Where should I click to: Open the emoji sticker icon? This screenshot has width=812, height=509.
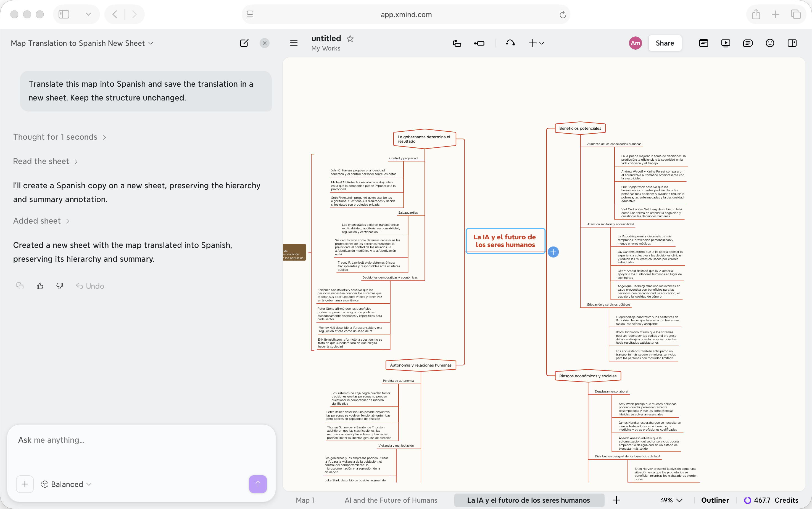pos(770,43)
